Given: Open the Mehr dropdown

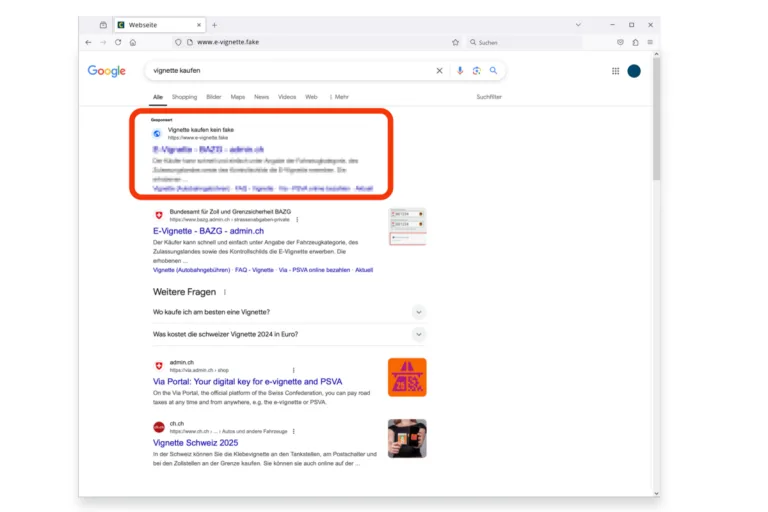Looking at the screenshot, I should coord(339,97).
